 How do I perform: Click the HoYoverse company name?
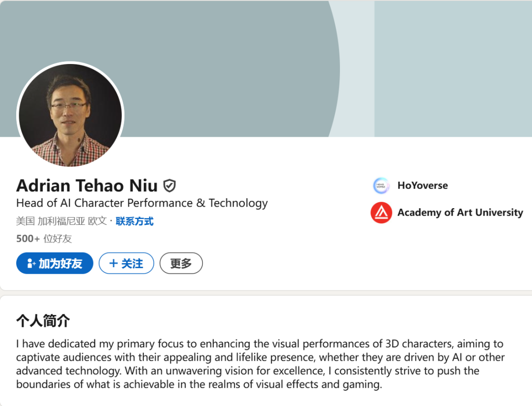[423, 186]
